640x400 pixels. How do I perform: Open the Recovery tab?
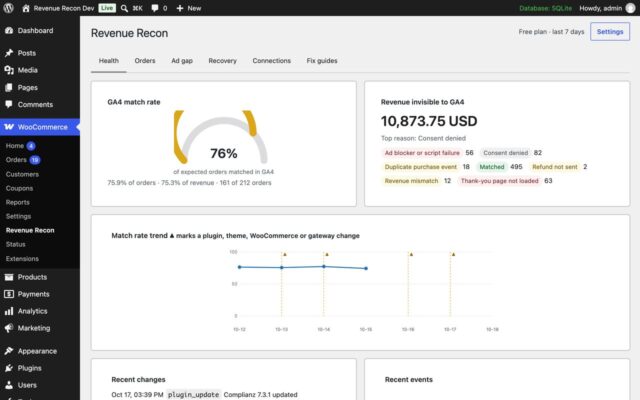(x=222, y=61)
